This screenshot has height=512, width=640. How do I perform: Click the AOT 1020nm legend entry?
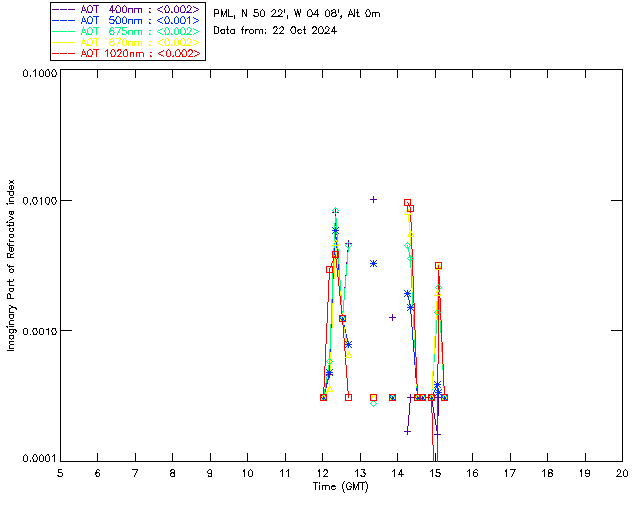coord(126,53)
